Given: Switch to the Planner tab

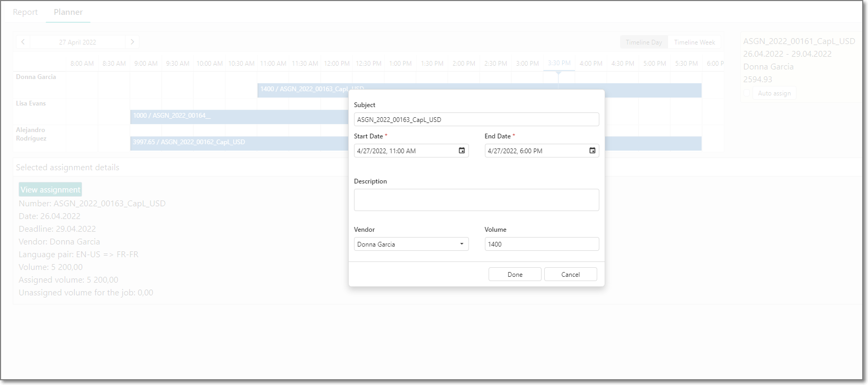Looking at the screenshot, I should (68, 12).
